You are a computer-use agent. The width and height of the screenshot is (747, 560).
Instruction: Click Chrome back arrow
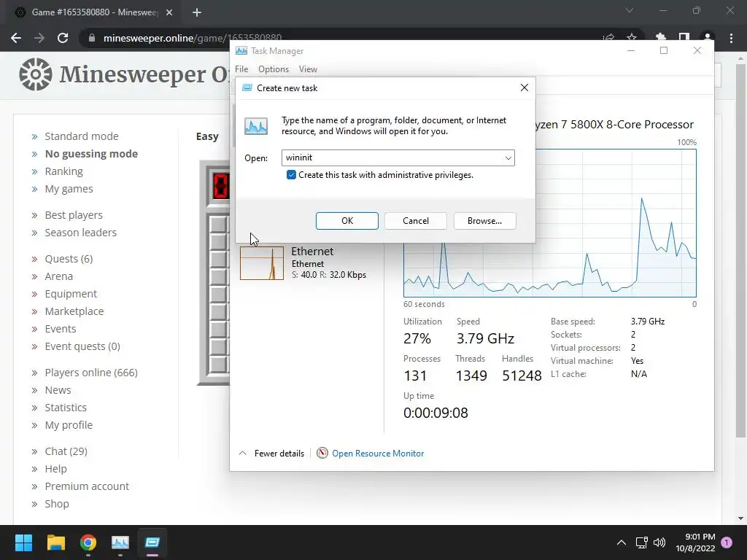[x=16, y=38]
